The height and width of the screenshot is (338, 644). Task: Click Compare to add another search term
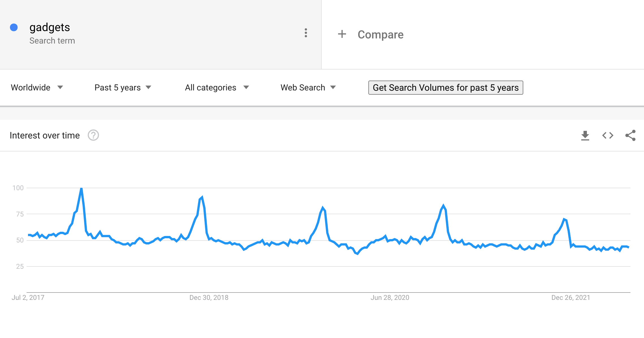point(380,34)
